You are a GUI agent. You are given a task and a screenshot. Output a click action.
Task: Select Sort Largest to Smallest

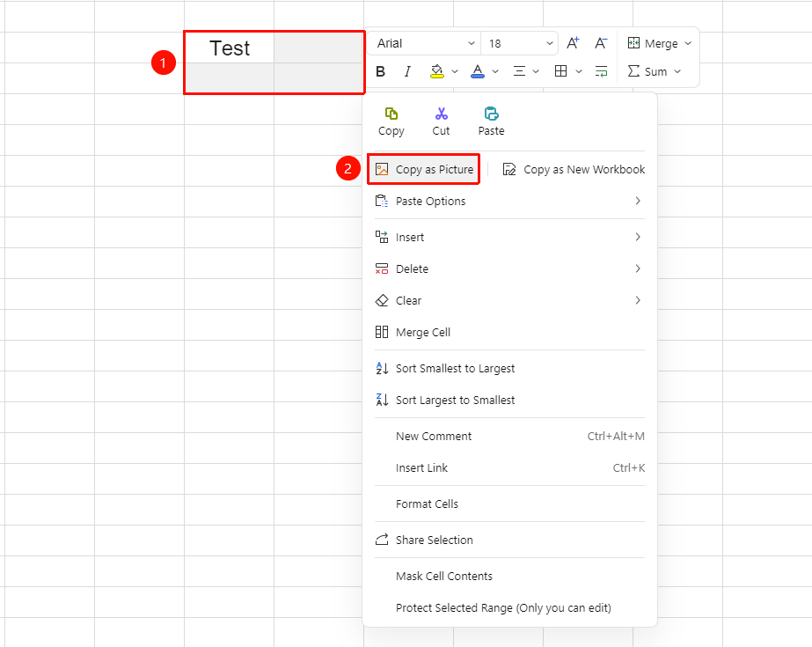tap(509, 400)
